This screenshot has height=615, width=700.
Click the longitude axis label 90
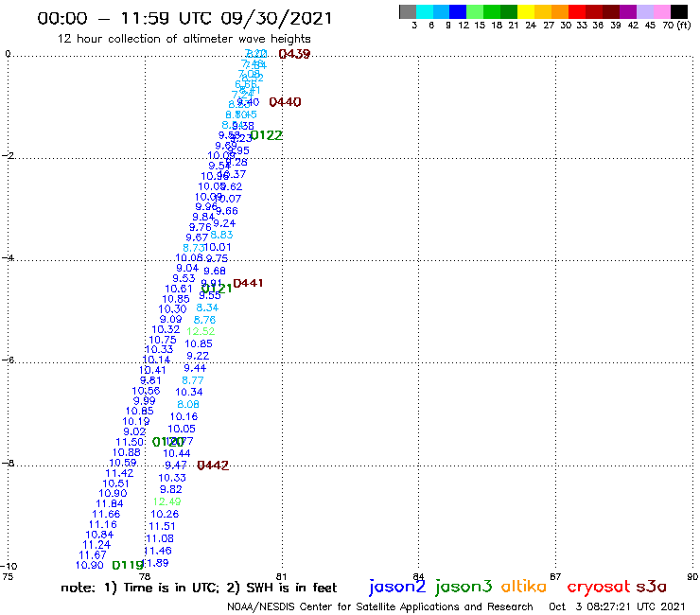pyautogui.click(x=692, y=577)
